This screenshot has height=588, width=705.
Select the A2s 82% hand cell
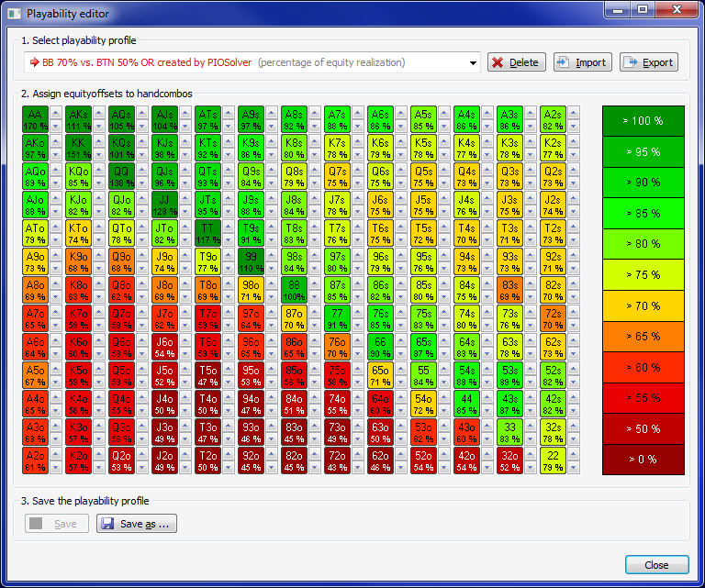click(x=553, y=119)
